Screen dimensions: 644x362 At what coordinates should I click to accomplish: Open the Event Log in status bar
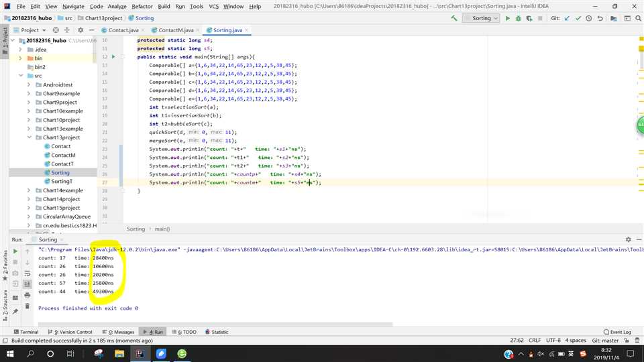coord(616,332)
